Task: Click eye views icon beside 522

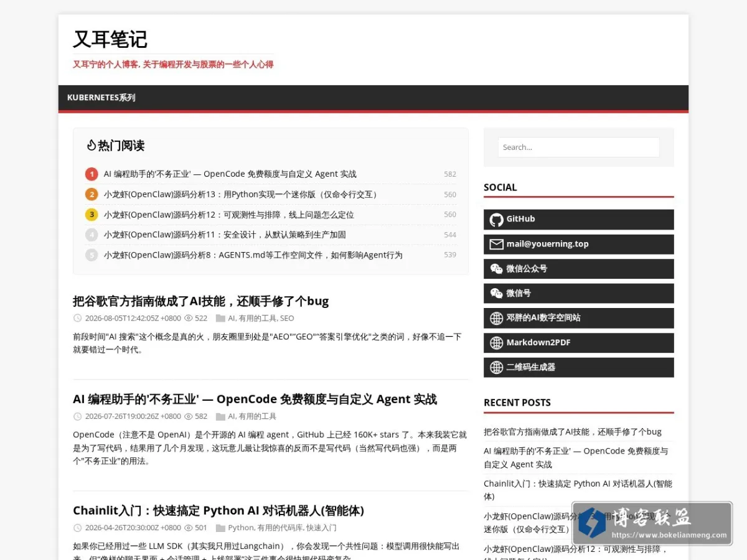Action: [189, 318]
